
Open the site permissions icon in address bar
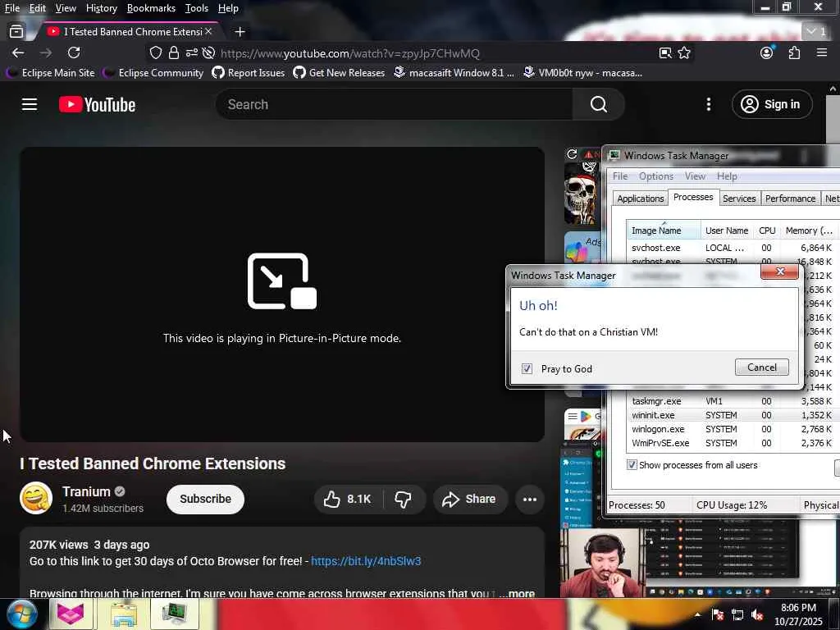click(x=191, y=53)
